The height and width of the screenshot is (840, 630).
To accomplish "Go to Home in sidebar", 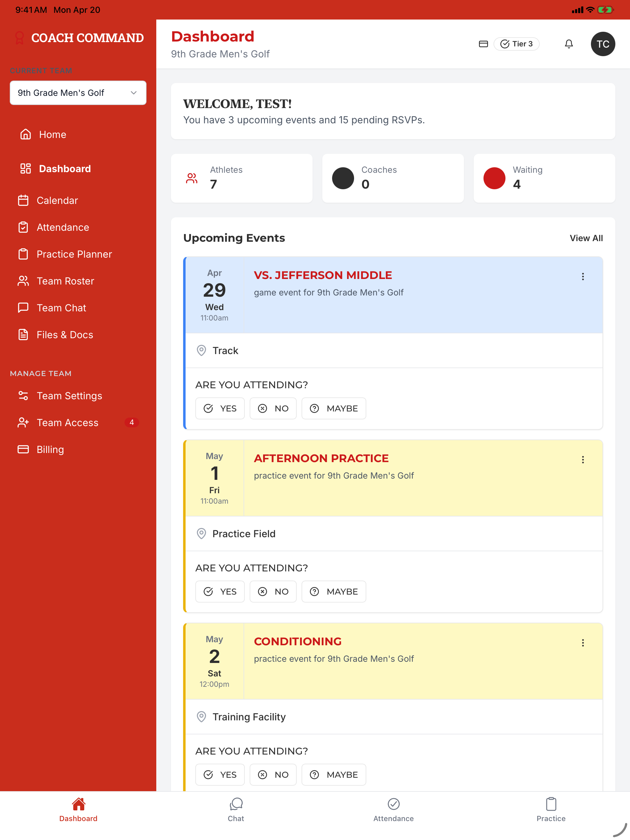I will click(52, 134).
